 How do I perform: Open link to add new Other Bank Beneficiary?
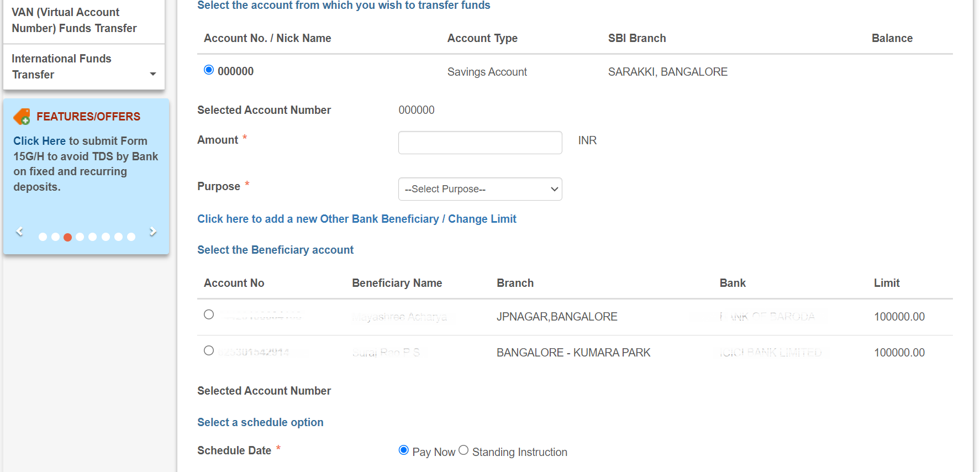356,219
